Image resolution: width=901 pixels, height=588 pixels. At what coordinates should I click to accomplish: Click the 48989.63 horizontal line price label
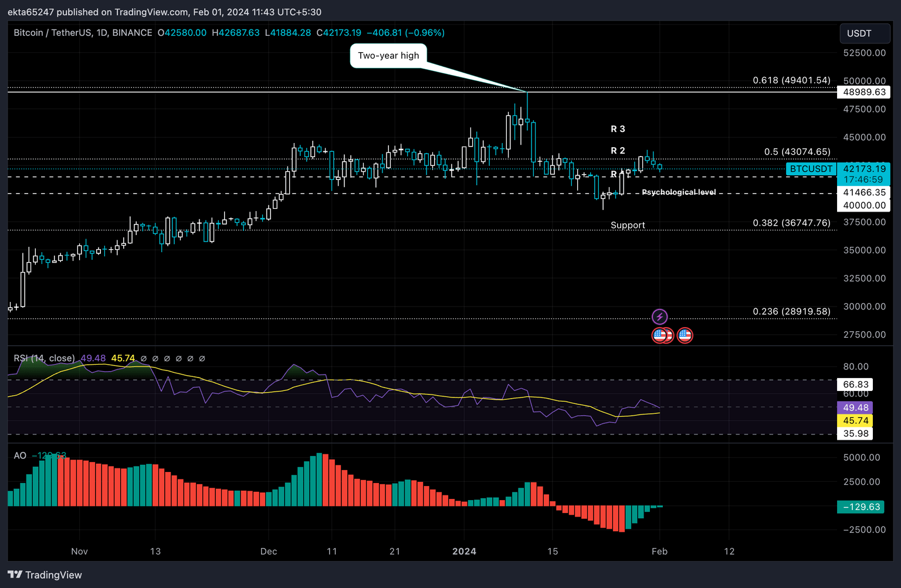coord(864,92)
